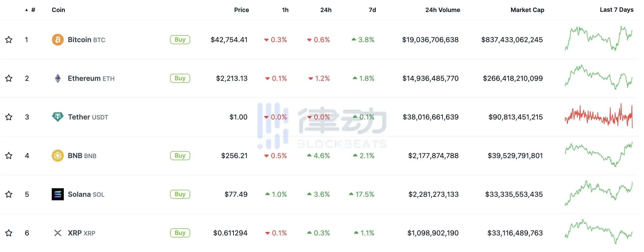
Task: Favorite Bitcoin with its star toggle
Action: [9, 40]
